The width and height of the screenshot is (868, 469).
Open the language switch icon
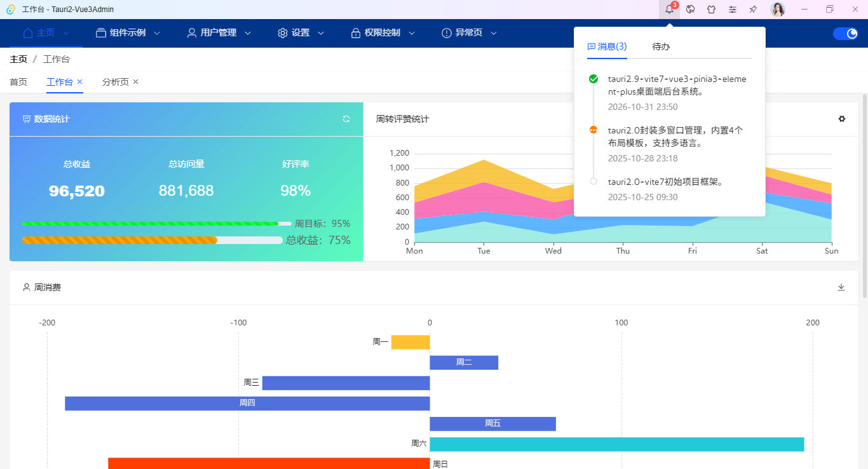click(x=691, y=10)
